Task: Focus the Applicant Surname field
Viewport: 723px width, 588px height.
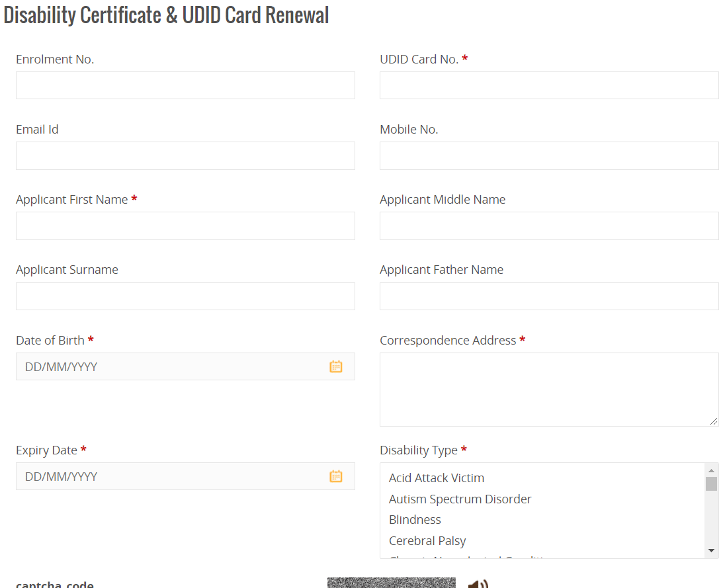Action: pos(185,296)
